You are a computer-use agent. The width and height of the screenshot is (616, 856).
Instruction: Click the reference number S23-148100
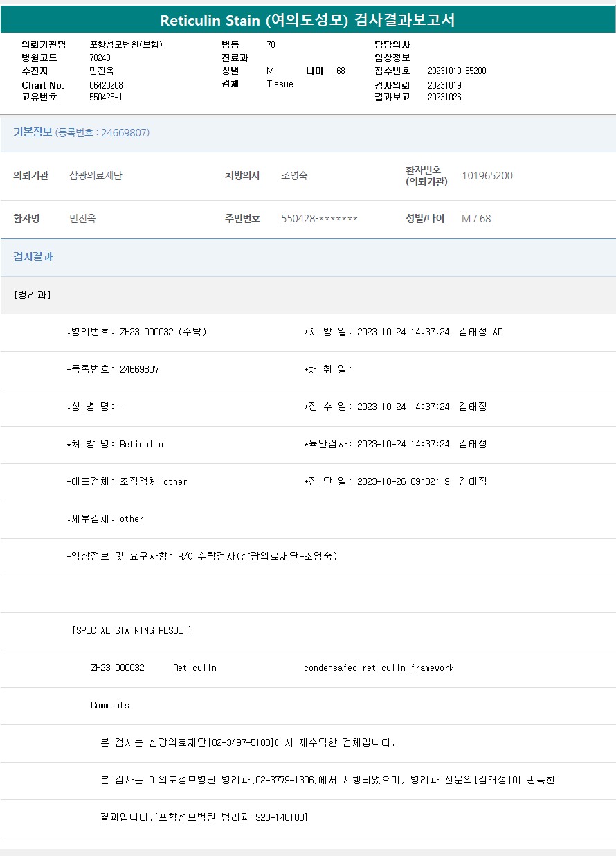coord(280,818)
